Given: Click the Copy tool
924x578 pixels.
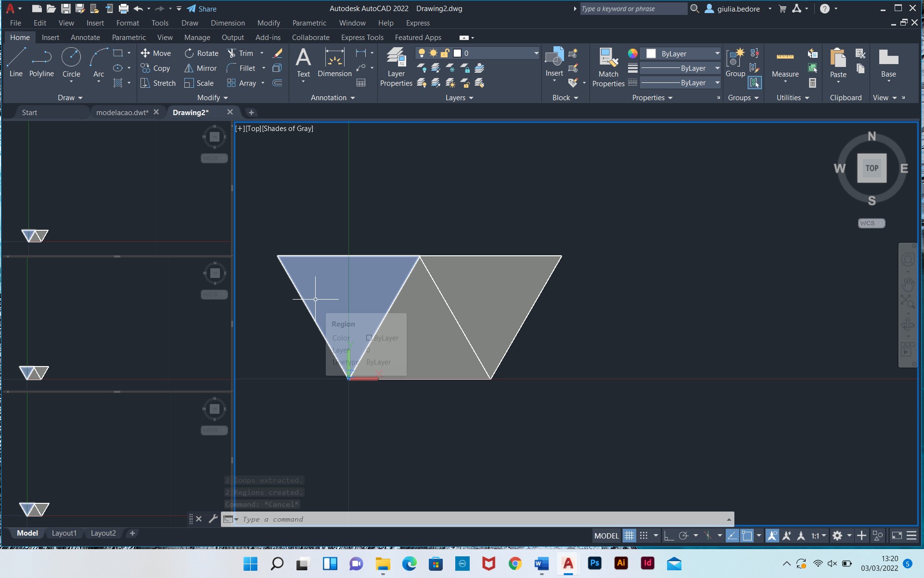Looking at the screenshot, I should click(x=155, y=68).
